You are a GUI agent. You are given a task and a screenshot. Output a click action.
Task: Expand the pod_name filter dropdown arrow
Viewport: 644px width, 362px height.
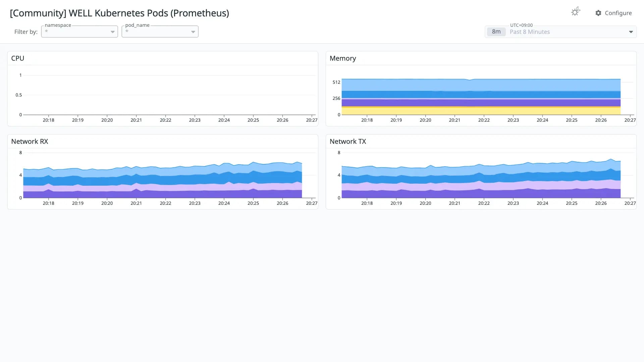tap(193, 32)
